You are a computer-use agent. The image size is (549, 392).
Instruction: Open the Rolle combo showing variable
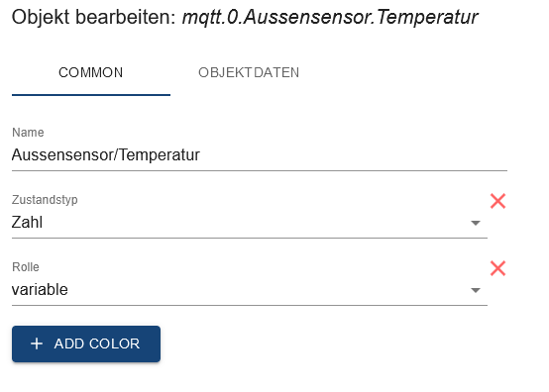pyautogui.click(x=250, y=290)
